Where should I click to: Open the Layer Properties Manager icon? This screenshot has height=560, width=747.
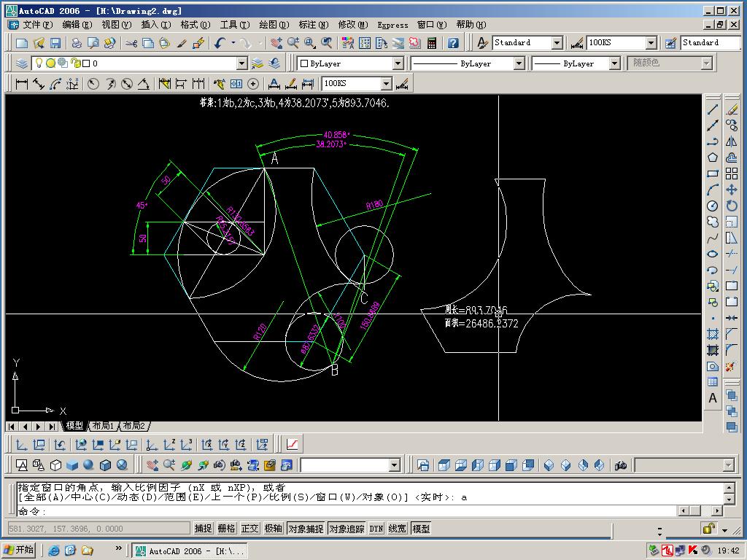pyautogui.click(x=21, y=63)
